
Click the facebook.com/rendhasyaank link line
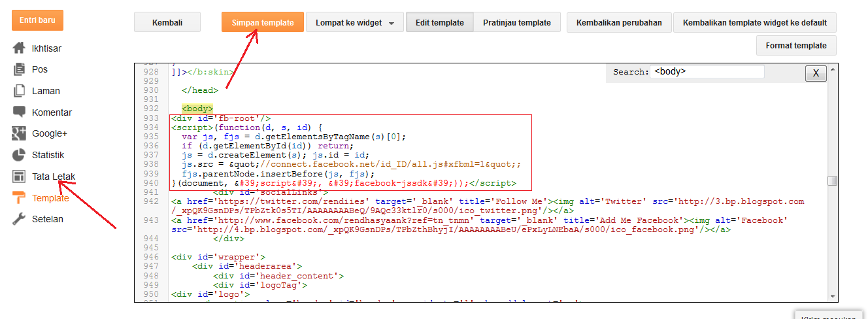480,225
